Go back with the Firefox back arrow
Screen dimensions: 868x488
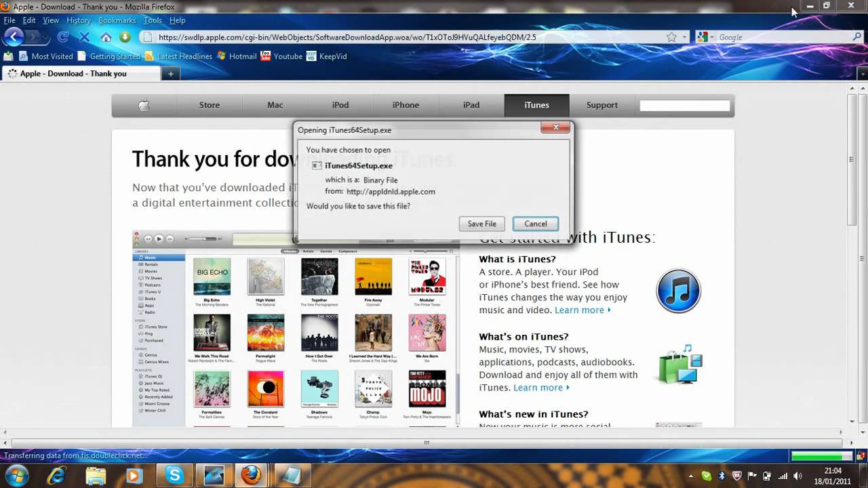tap(14, 37)
